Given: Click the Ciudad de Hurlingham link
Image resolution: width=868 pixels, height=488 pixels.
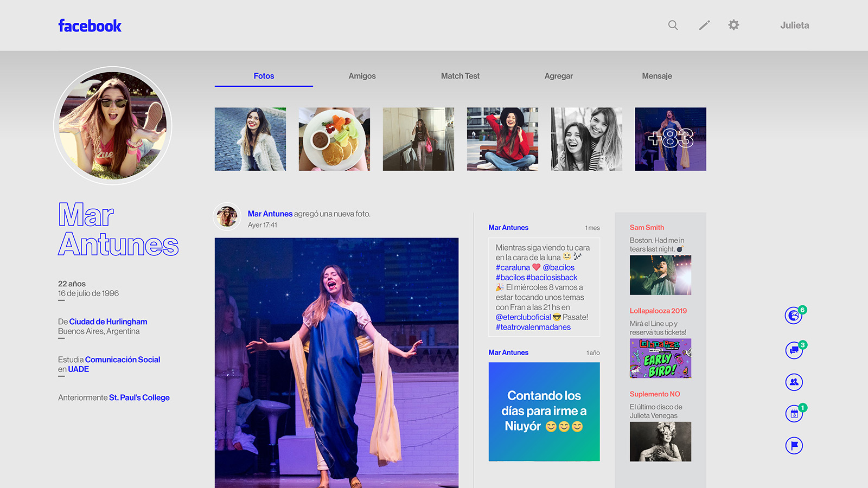Looking at the screenshot, I should 108,322.
